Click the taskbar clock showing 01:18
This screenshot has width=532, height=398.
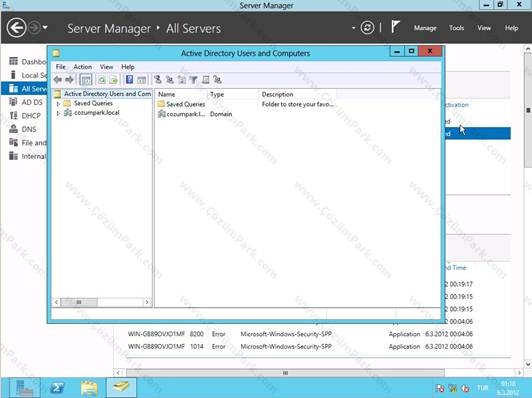(508, 388)
